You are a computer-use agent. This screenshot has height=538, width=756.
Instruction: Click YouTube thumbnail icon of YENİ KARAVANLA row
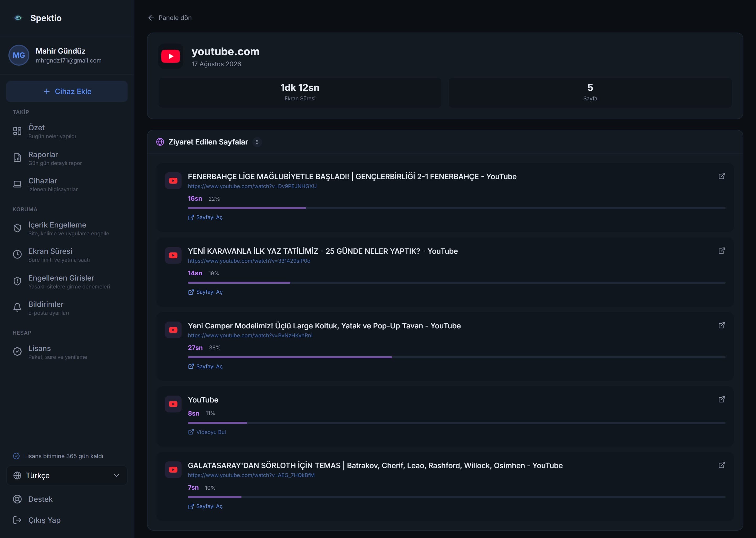click(x=173, y=255)
